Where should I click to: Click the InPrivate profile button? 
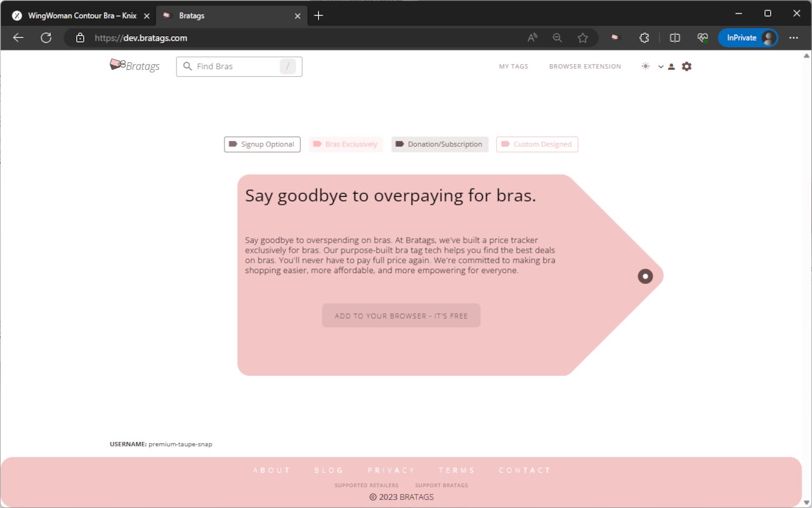(748, 38)
